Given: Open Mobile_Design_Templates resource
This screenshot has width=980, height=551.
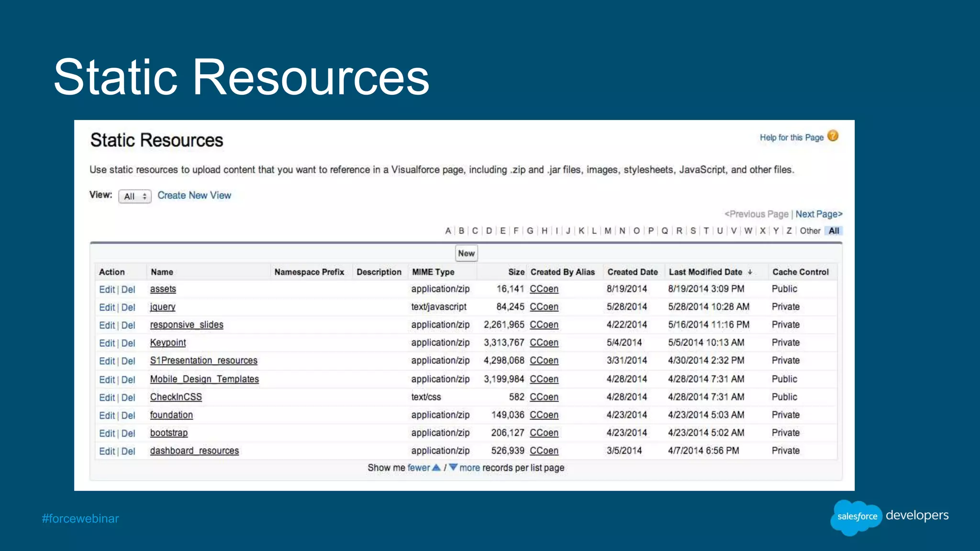Looking at the screenshot, I should pos(204,379).
